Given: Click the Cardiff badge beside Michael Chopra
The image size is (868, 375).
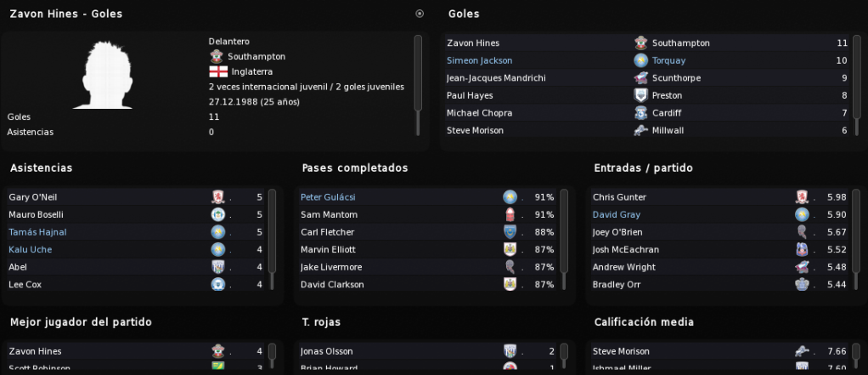Looking at the screenshot, I should coord(641,113).
